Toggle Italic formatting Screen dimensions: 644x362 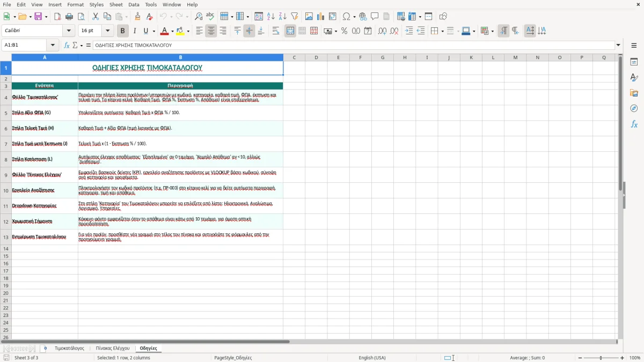[x=134, y=31]
